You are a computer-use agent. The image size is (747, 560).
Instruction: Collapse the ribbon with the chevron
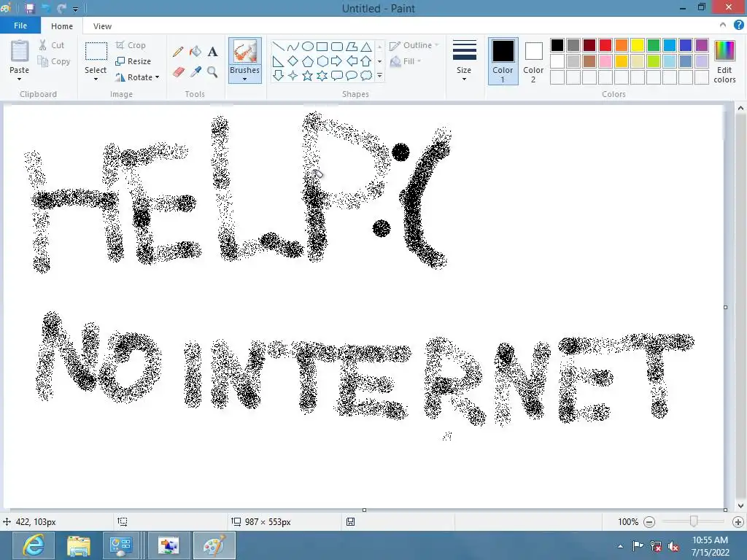coord(723,26)
